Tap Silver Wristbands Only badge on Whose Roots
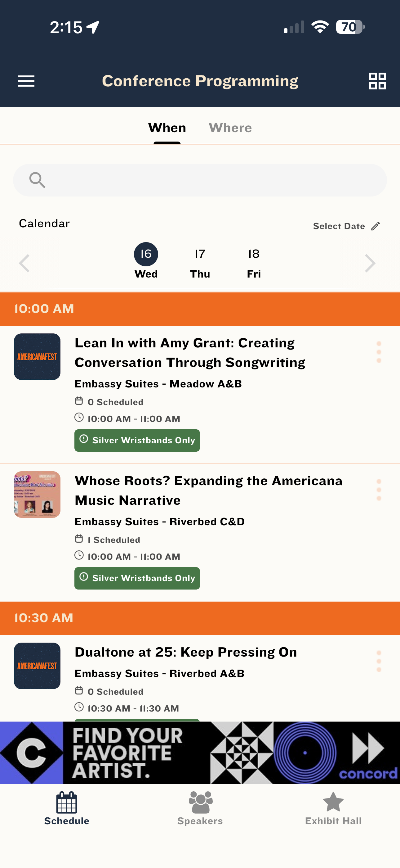 coord(137,578)
